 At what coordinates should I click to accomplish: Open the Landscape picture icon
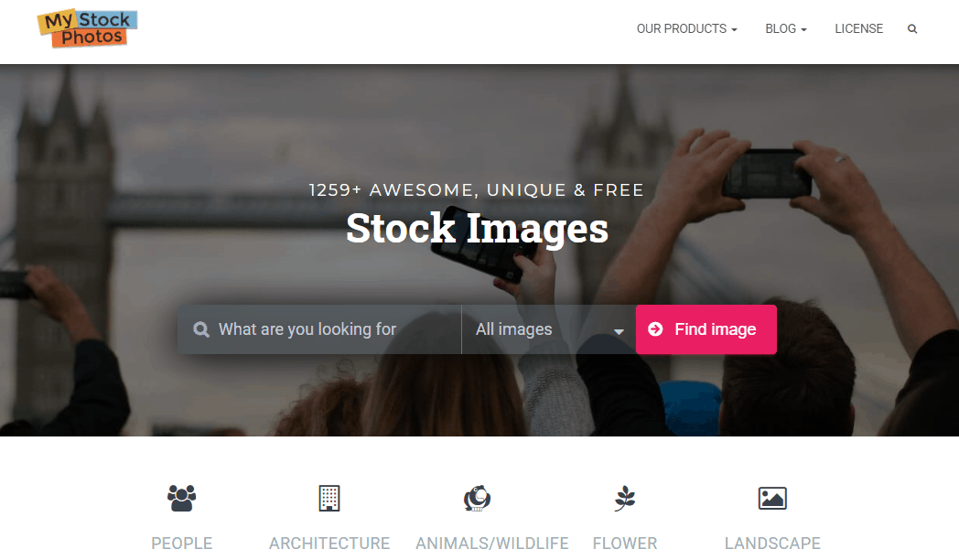coord(772,499)
